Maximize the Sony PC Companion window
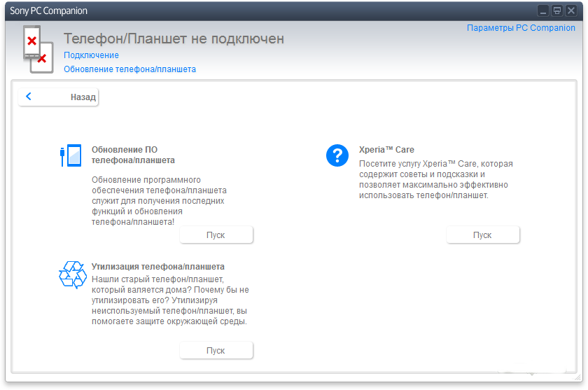This screenshot has height=390, width=588. tap(557, 11)
